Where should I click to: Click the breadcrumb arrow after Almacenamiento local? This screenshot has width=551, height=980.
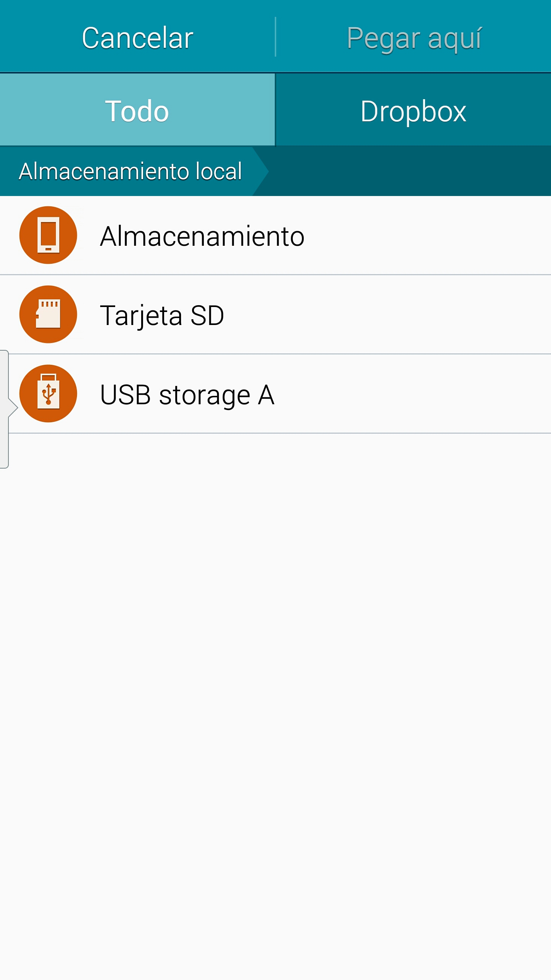coord(261,171)
